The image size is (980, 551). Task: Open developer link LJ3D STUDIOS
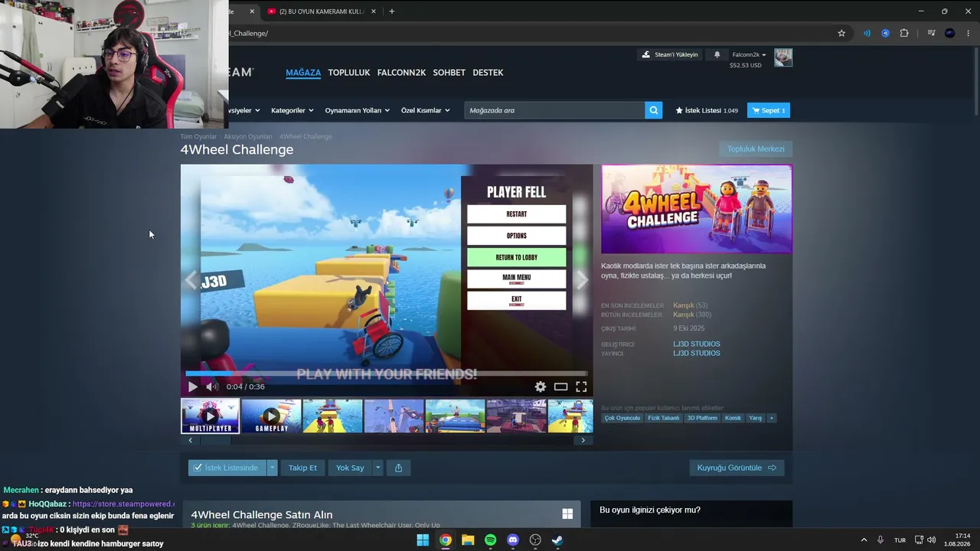pyautogui.click(x=697, y=344)
